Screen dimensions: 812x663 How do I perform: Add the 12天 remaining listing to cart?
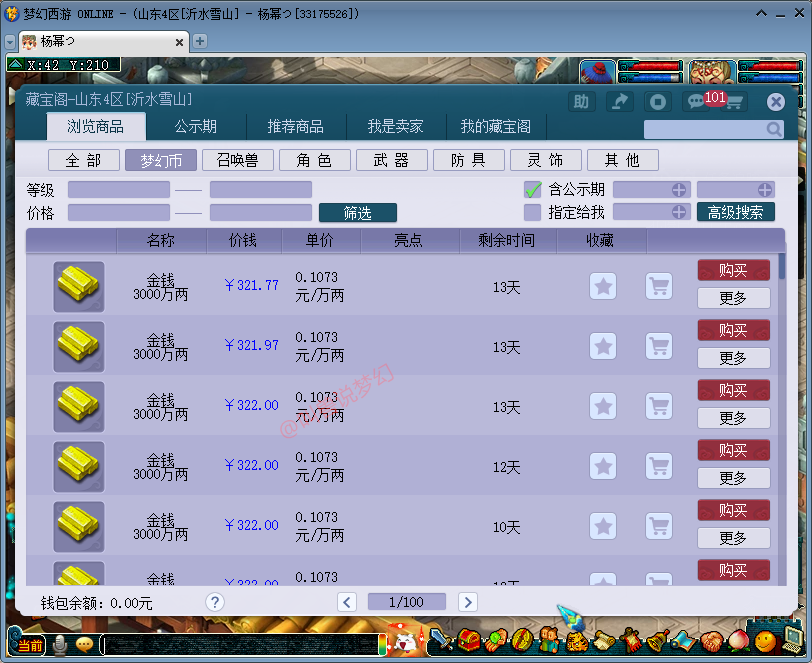659,467
